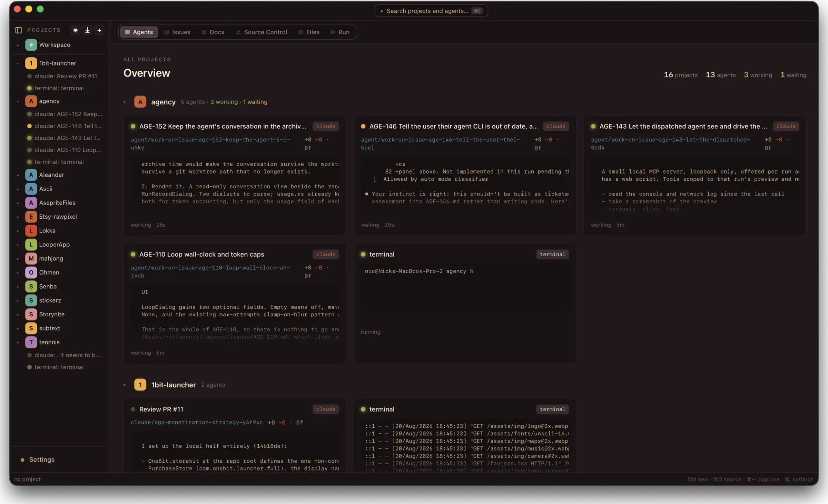Open the AGE-152 agent card title

(x=223, y=126)
